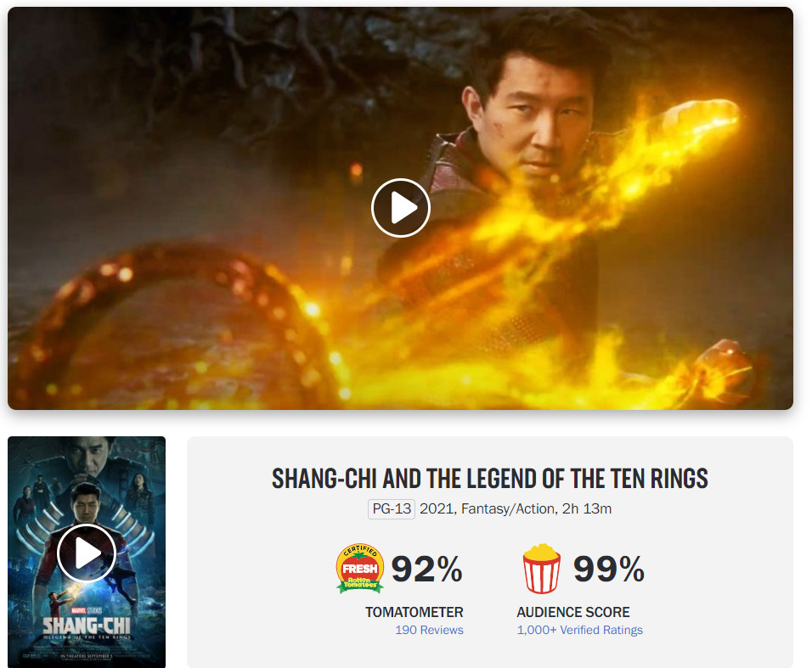Click the Shang-Chi movie poster thumbnail
Viewport: 812px width, 668px height.
click(x=87, y=552)
